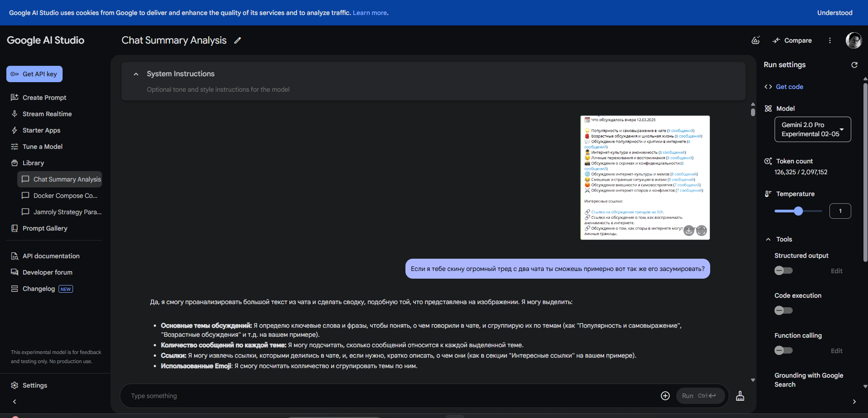Click the Create Prompt sidebar icon

(x=15, y=98)
